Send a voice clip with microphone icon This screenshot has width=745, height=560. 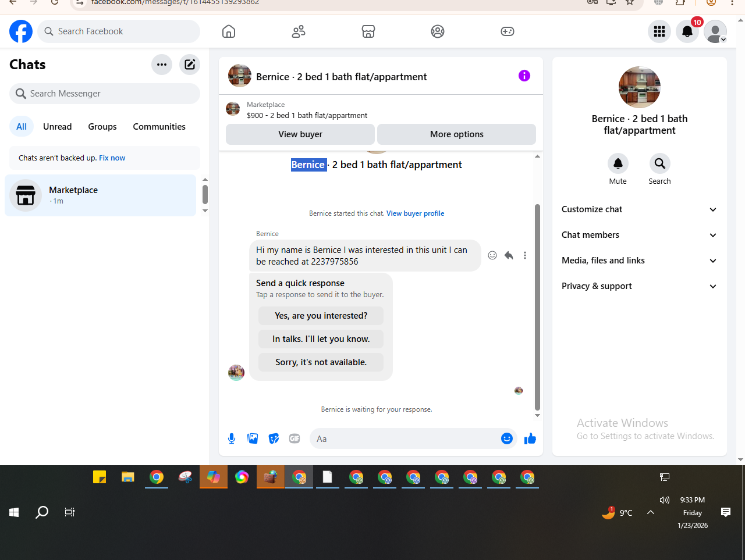pos(232,438)
